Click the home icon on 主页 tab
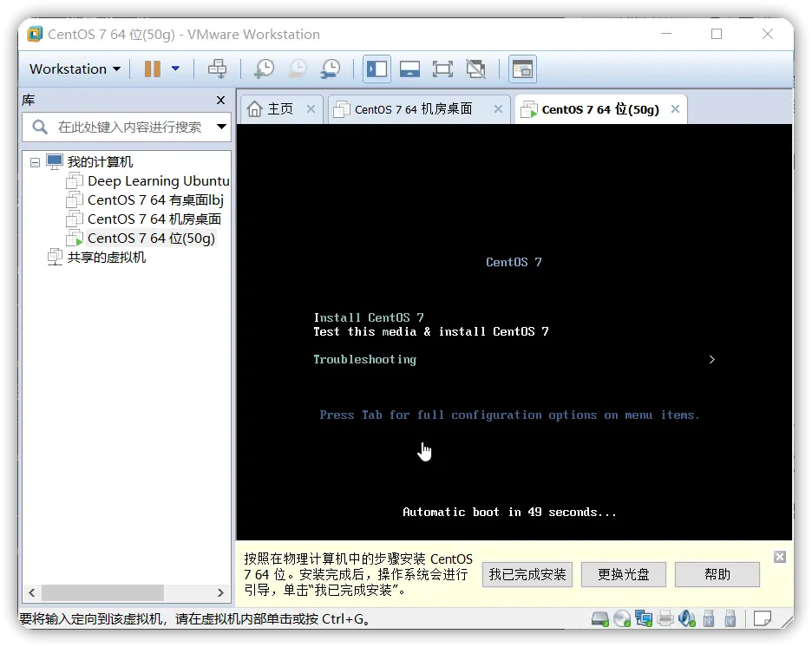This screenshot has height=647, width=812. coord(254,108)
